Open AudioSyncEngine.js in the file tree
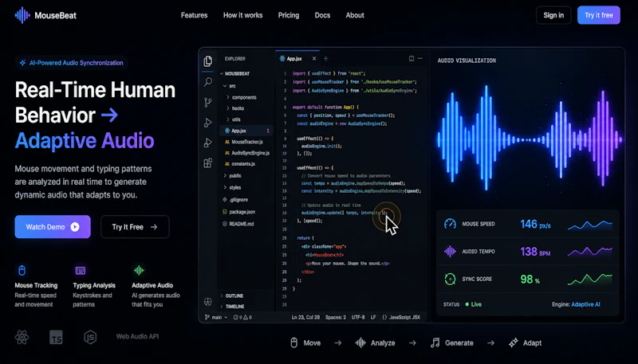The height and width of the screenshot is (364, 638). pyautogui.click(x=246, y=153)
